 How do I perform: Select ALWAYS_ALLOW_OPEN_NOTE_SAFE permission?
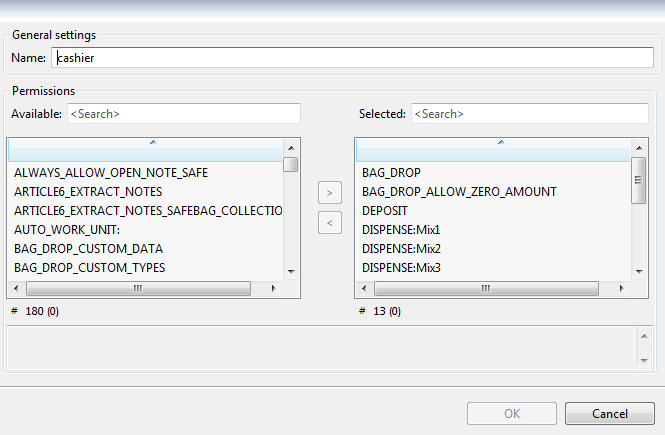[111, 173]
